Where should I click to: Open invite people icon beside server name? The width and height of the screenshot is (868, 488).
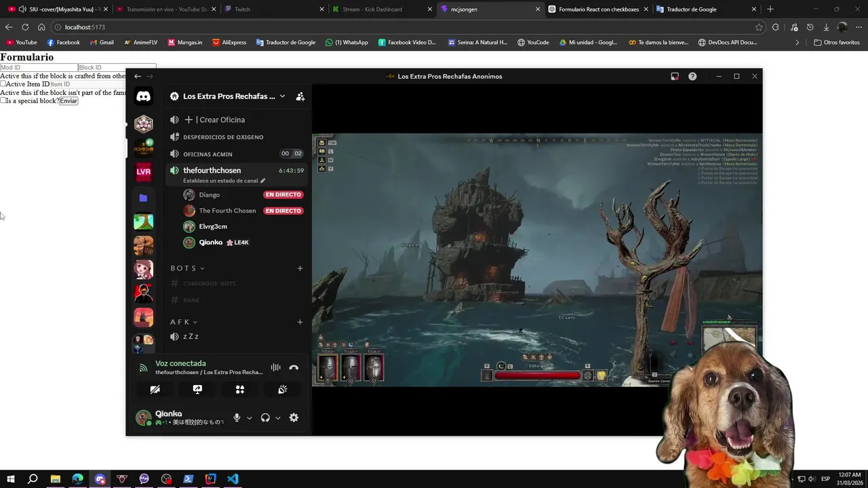300,96
